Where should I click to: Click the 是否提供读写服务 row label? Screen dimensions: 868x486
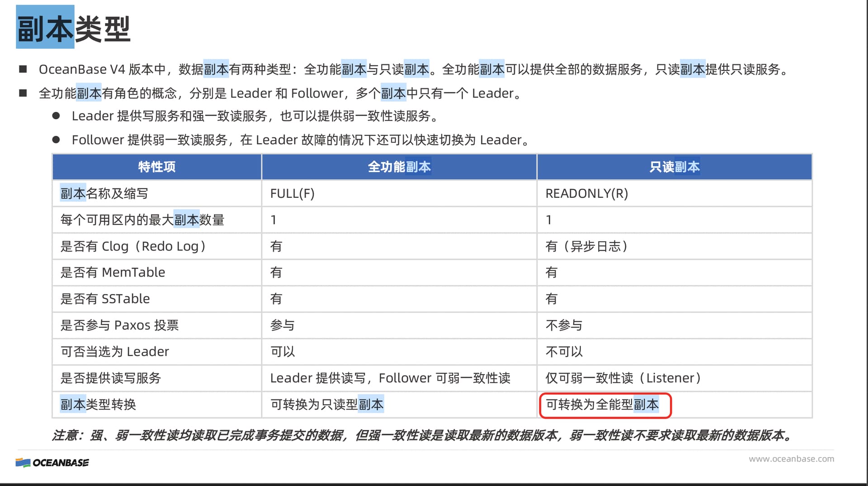click(x=111, y=378)
